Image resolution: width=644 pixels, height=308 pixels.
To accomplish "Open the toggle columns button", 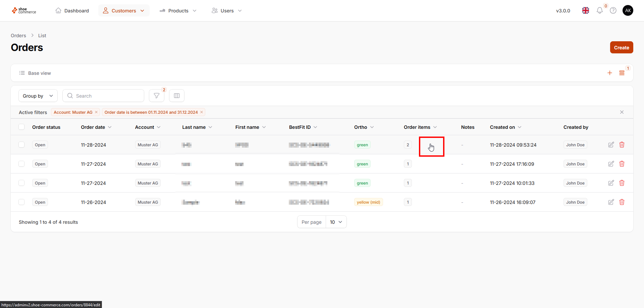I will (x=177, y=96).
